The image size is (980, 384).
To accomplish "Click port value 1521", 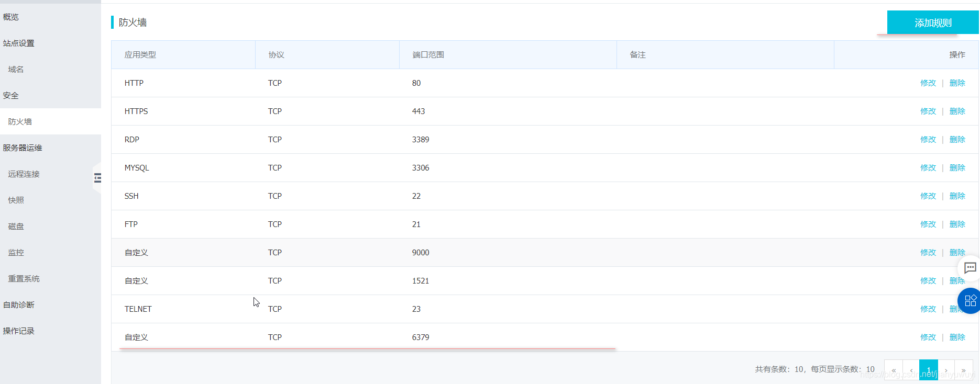I will 421,280.
